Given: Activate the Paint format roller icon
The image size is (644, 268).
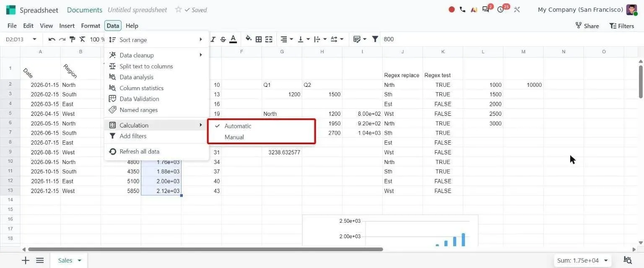Looking at the screenshot, I should coord(72,39).
